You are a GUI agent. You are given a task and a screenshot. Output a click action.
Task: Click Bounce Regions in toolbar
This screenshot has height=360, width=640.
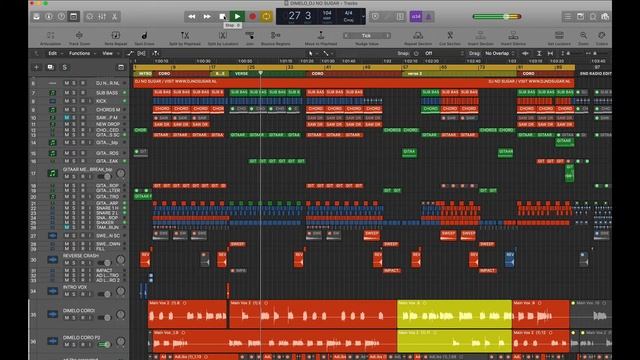coord(276,38)
